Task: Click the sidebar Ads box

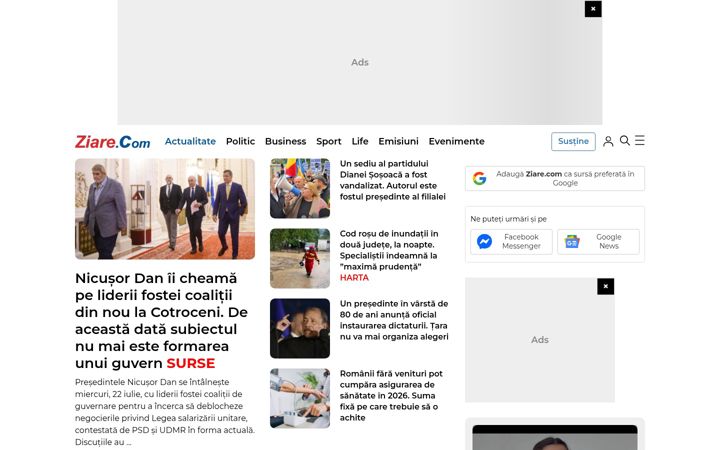Action: (540, 340)
